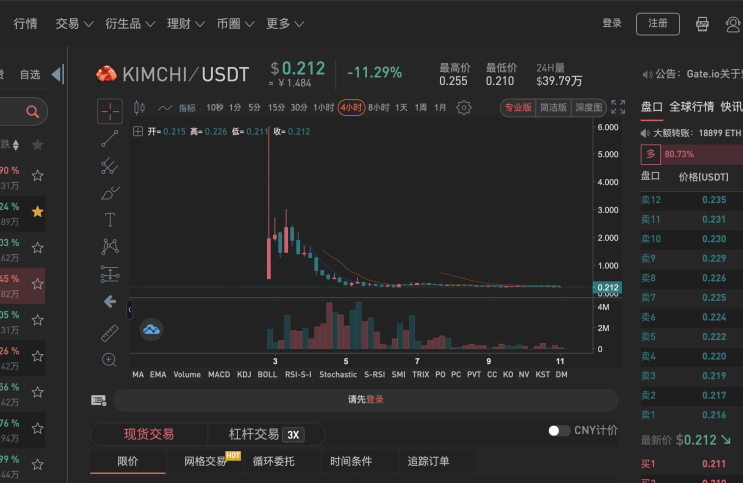Click sell order 卖12 at 0.235

692,200
